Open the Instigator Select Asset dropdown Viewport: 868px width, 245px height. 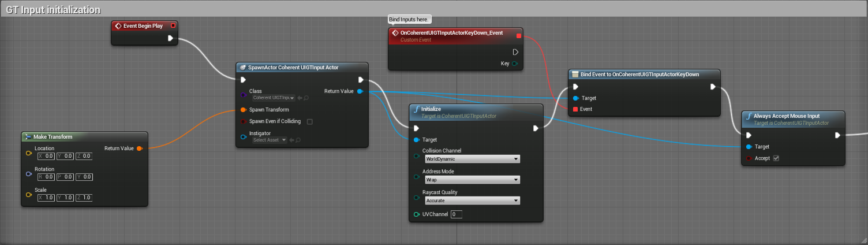[270, 140]
